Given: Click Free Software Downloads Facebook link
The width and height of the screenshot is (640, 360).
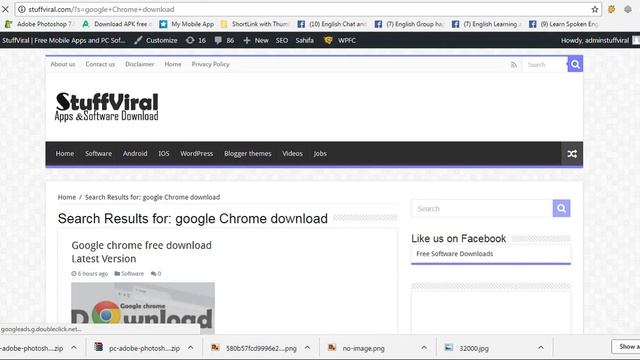Looking at the screenshot, I should pyautogui.click(x=455, y=253).
